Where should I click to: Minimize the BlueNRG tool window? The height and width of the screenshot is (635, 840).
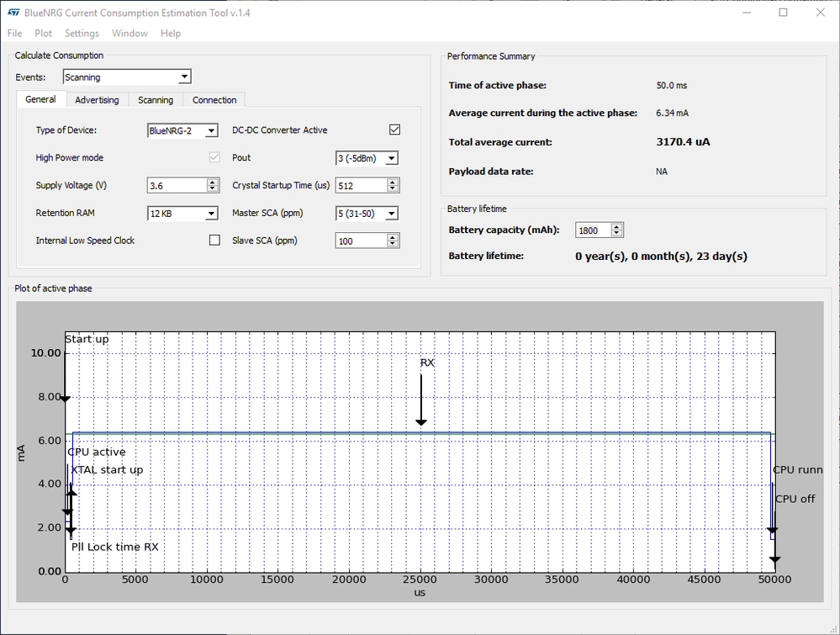tap(747, 13)
